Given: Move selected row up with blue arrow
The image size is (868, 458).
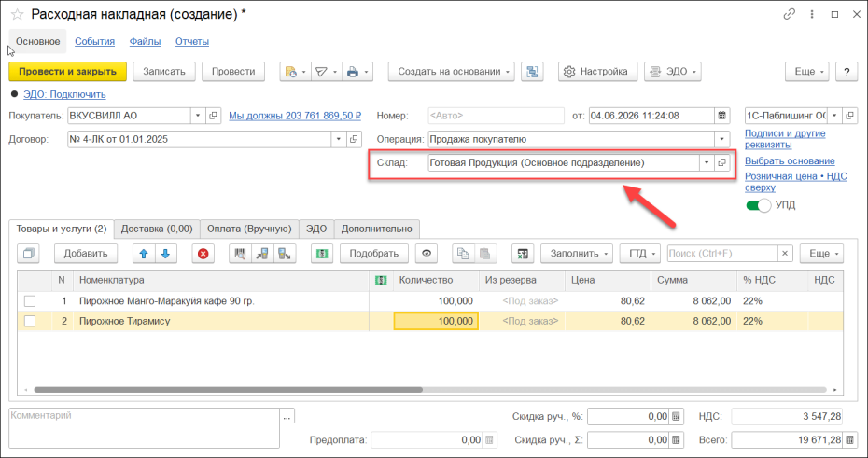Looking at the screenshot, I should (144, 254).
